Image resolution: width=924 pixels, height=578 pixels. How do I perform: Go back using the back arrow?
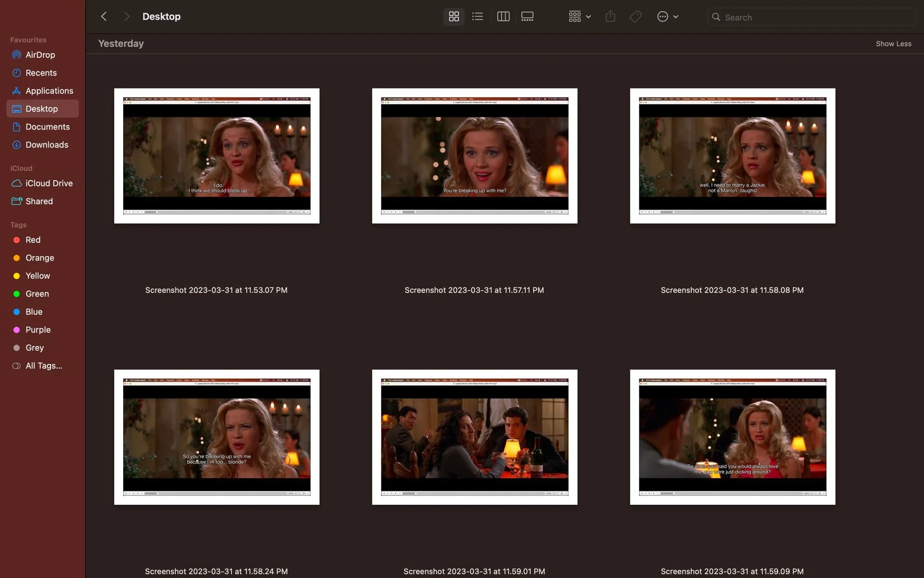pos(104,17)
